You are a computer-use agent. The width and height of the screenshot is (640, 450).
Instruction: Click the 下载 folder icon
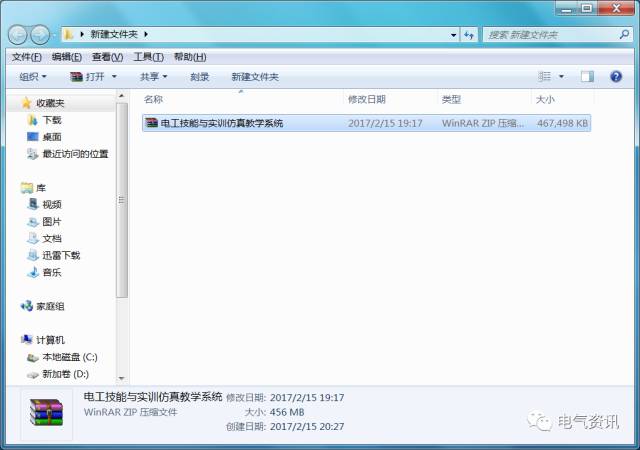pyautogui.click(x=33, y=120)
